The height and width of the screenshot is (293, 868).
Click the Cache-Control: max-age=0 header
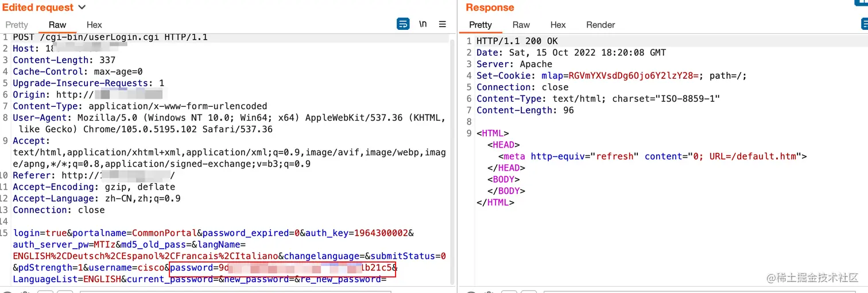coord(77,72)
